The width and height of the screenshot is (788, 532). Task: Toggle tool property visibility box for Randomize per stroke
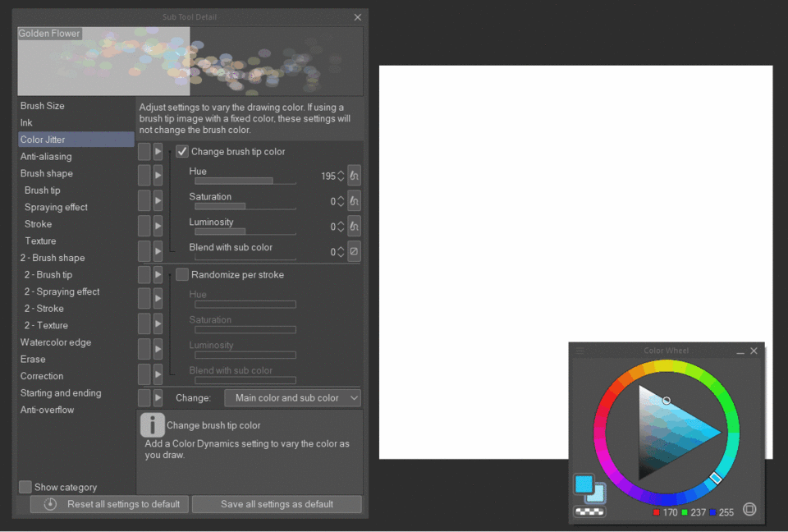(144, 274)
